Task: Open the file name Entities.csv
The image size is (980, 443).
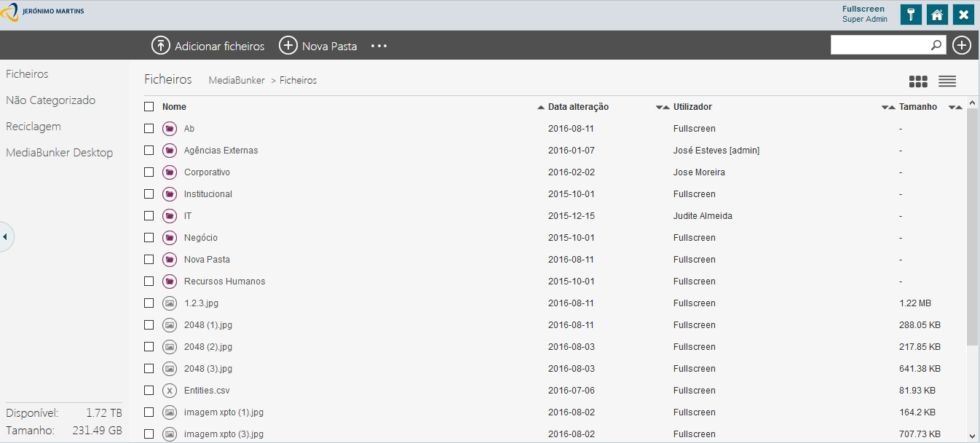Action: (x=207, y=391)
